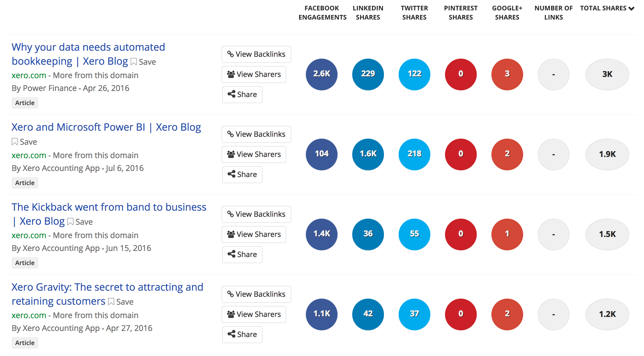The width and height of the screenshot is (644, 356).
Task: Click Google+ shares circle showing 3
Action: click(x=507, y=74)
